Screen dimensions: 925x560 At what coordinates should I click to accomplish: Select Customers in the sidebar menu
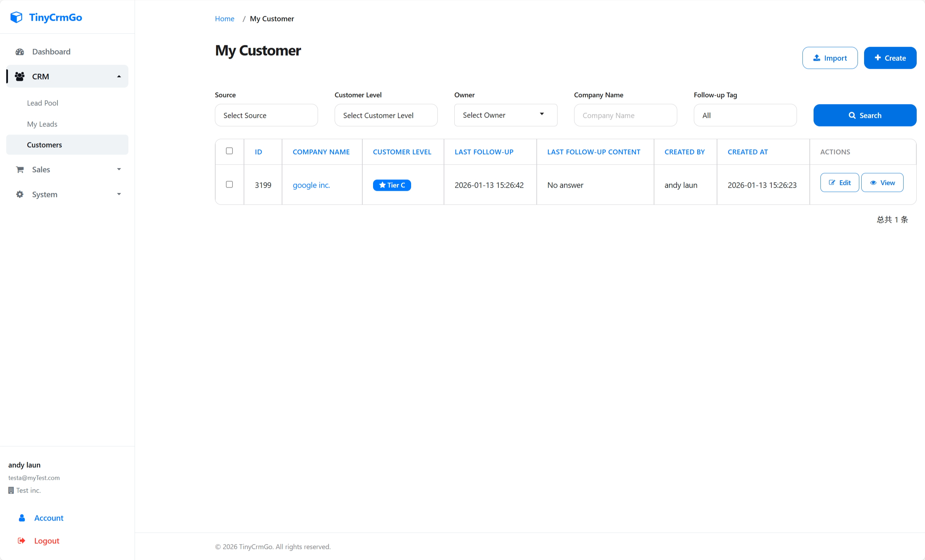44,144
